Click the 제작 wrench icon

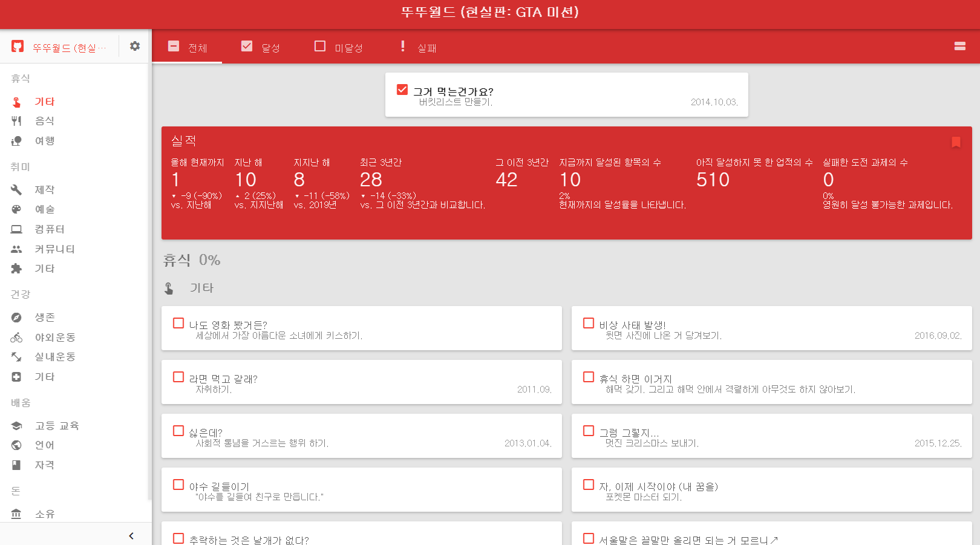coord(16,190)
